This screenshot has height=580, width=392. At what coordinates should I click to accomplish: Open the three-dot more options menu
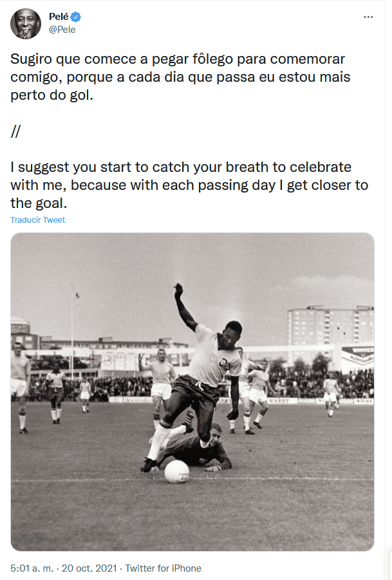(368, 17)
